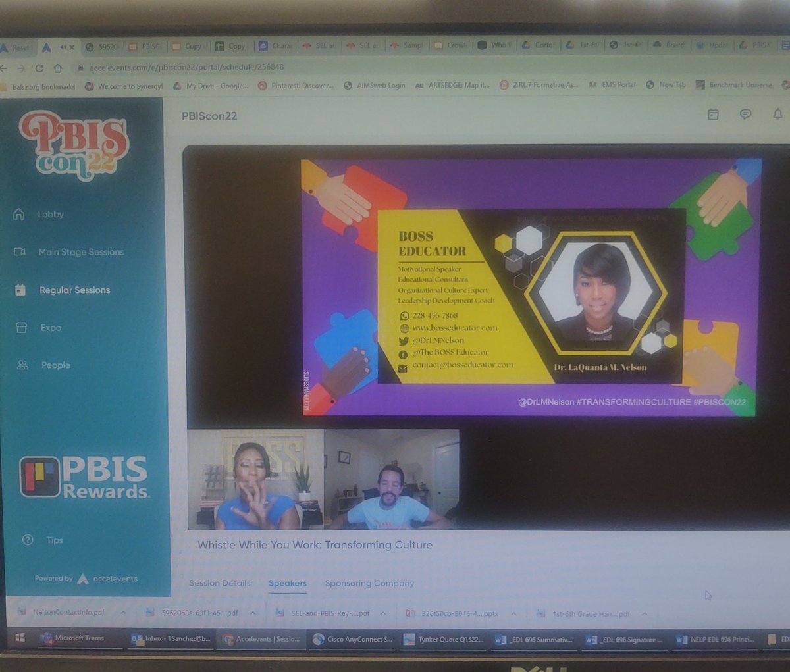Switch to the Charac browser tab

[x=276, y=46]
